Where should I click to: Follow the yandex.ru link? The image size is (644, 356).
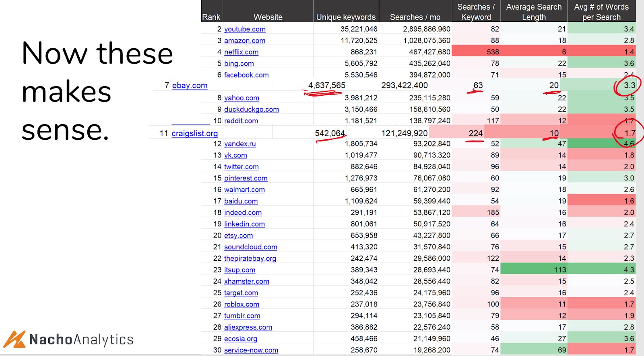pos(240,144)
